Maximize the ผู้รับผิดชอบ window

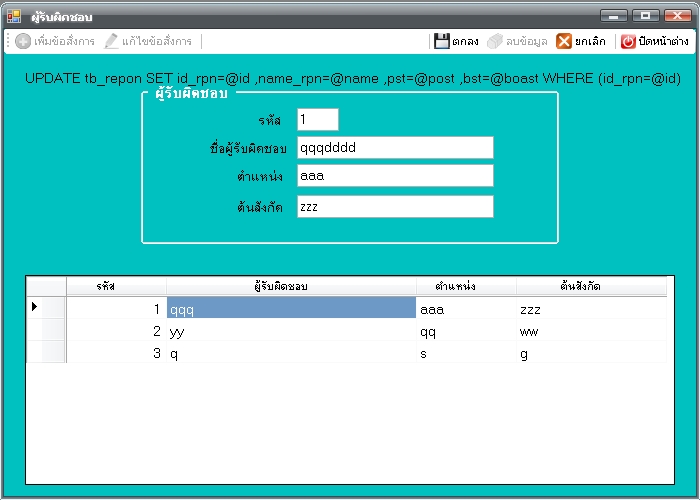(x=646, y=16)
